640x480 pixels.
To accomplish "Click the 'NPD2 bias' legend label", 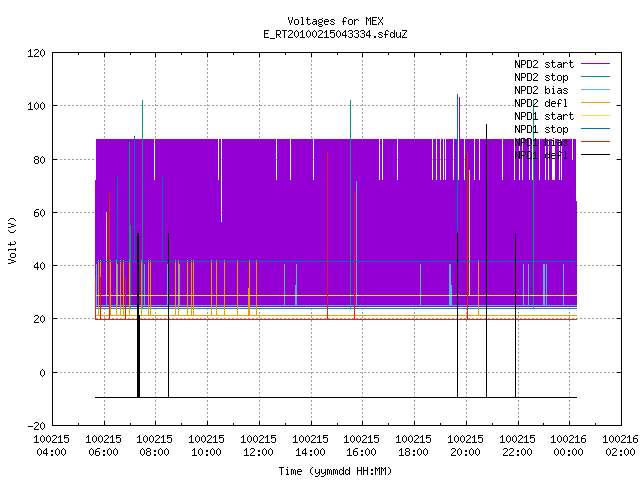I will click(x=541, y=90).
